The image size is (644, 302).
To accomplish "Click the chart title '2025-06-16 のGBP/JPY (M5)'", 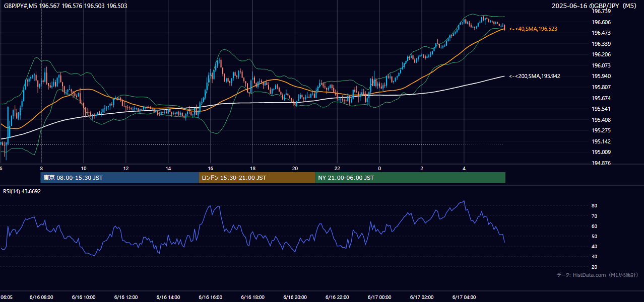I will [x=595, y=6].
